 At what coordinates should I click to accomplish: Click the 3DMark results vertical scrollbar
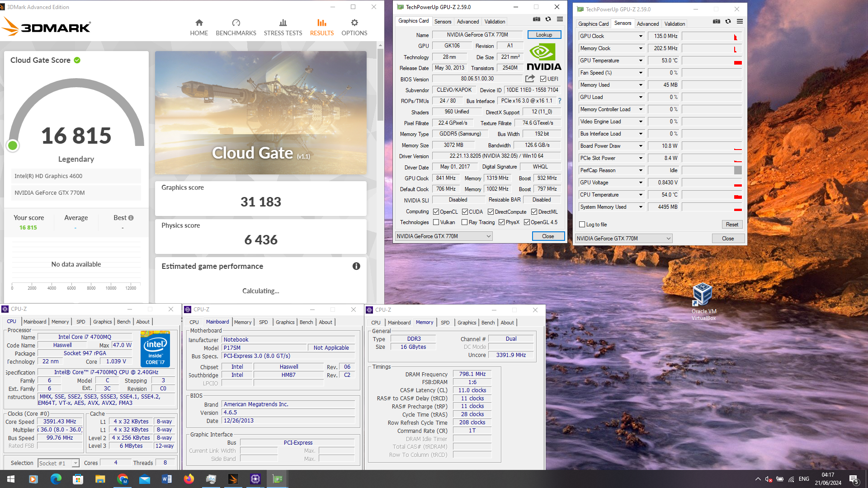coord(381,85)
